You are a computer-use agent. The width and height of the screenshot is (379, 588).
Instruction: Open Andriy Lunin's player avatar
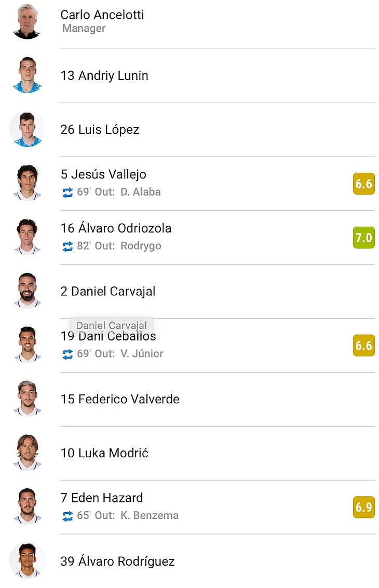26,75
